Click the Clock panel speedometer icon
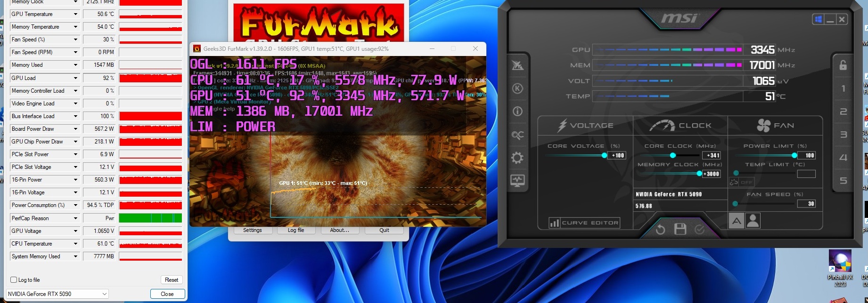868x303 pixels. pos(662,126)
